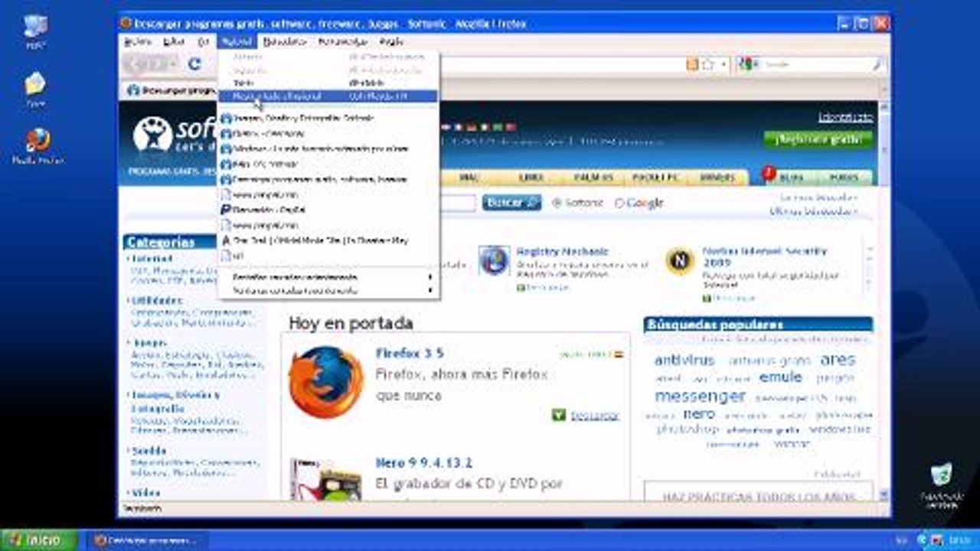The width and height of the screenshot is (980, 551).
Task: Click the PayPal icon in the history list
Action: (225, 210)
